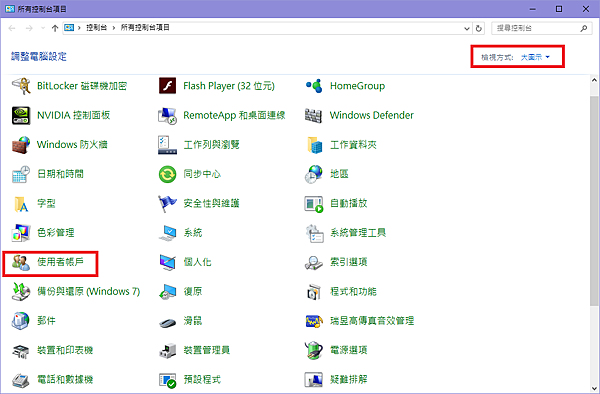This screenshot has width=600, height=394.
Task: Expand the address bar history dropdown arrow
Action: [466, 28]
